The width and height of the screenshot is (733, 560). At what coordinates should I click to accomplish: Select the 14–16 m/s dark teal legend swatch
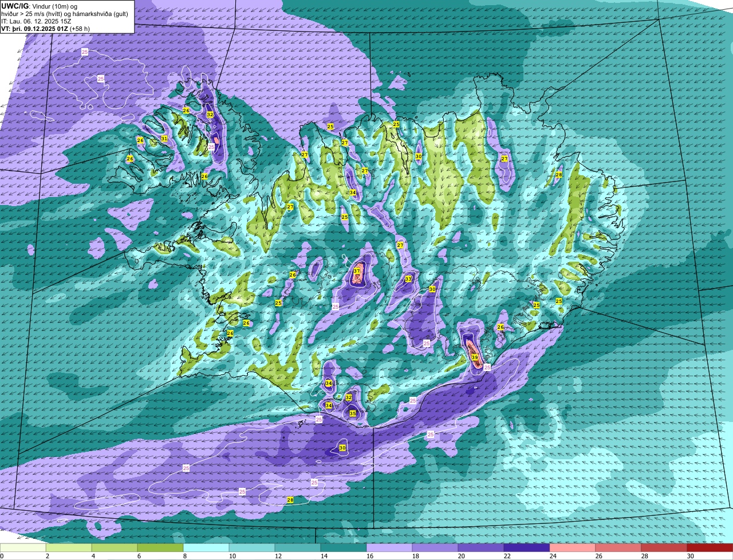coord(344,547)
